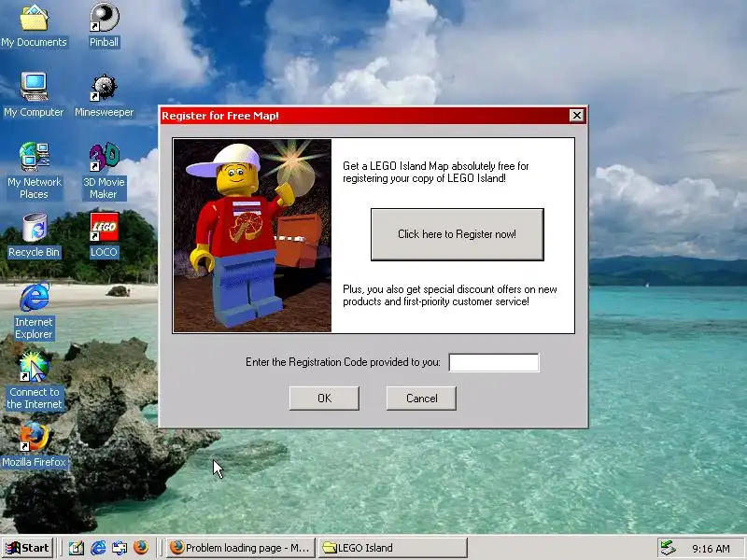
Task: Select the 3D Movie Maker shortcut
Action: pyautogui.click(x=104, y=171)
